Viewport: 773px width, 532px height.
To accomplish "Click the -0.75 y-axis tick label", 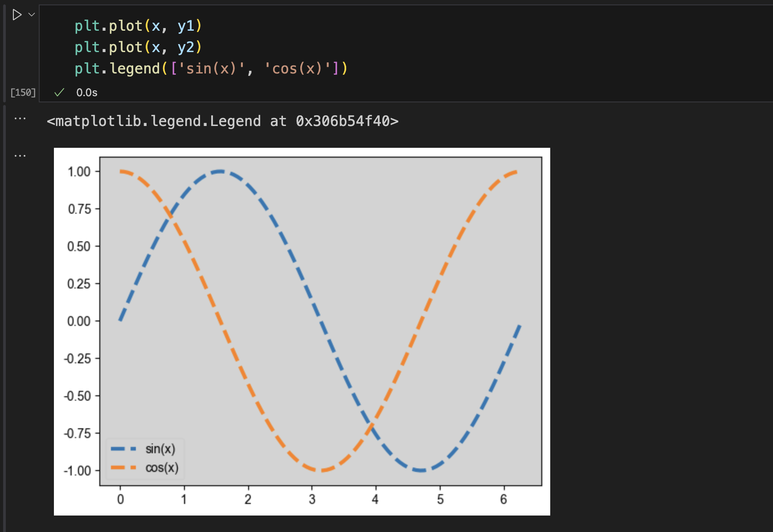I will [x=77, y=434].
